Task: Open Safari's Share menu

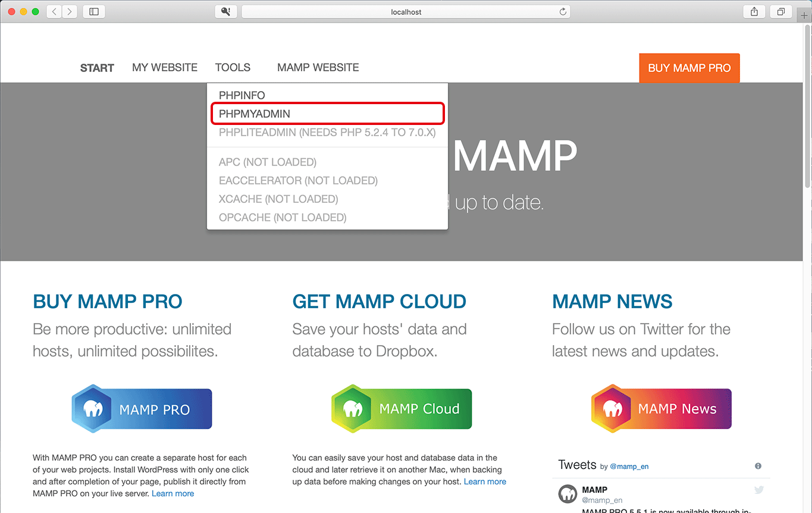Action: [x=754, y=11]
